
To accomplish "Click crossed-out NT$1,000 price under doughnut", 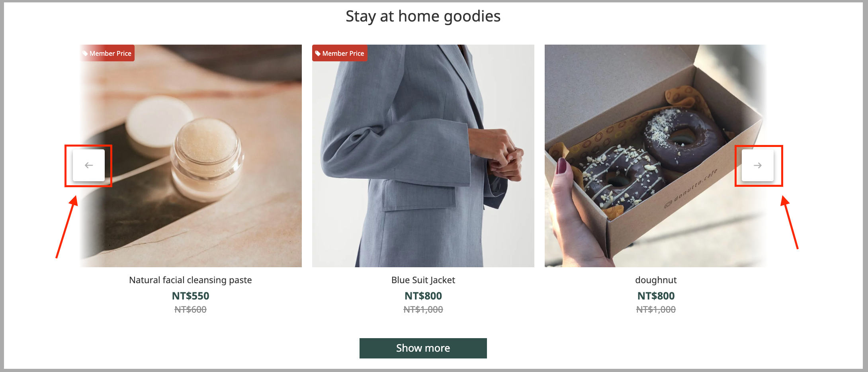I will 656,309.
